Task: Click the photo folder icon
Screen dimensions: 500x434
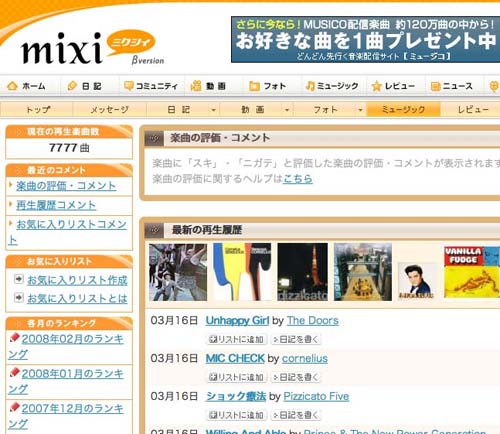Action: pos(254,86)
